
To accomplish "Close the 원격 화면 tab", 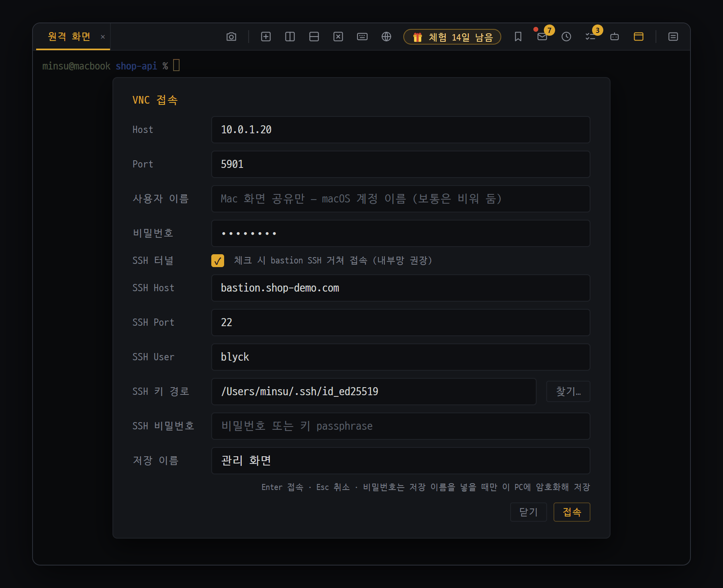I will point(103,37).
